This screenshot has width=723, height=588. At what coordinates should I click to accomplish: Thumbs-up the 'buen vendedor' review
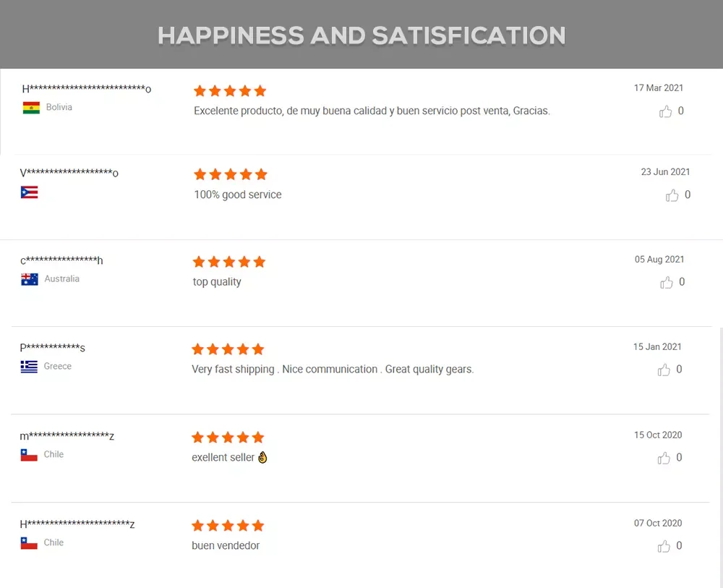[664, 546]
